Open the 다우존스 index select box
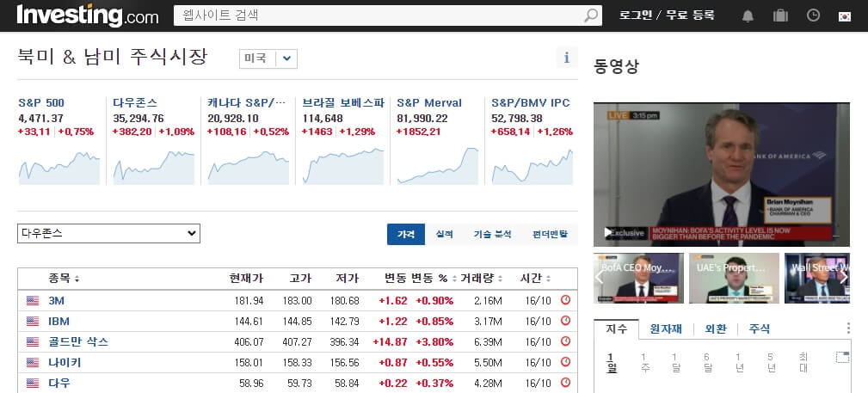868x393 pixels. tap(108, 234)
